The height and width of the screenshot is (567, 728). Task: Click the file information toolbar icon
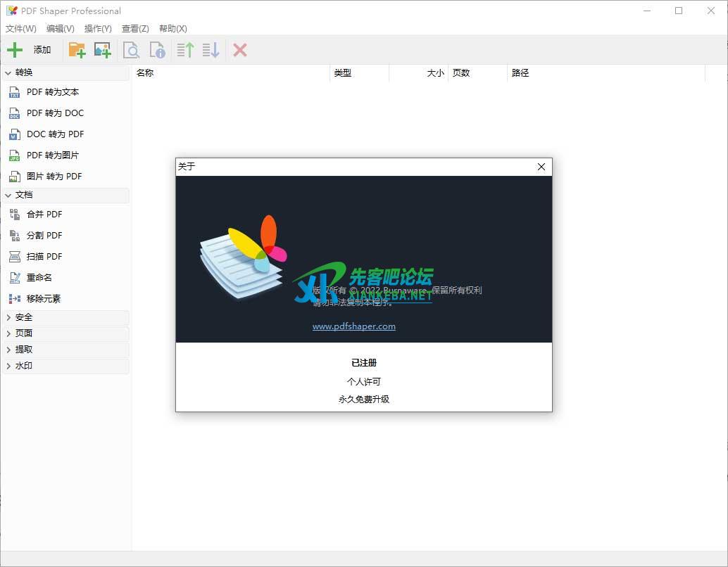pos(158,50)
